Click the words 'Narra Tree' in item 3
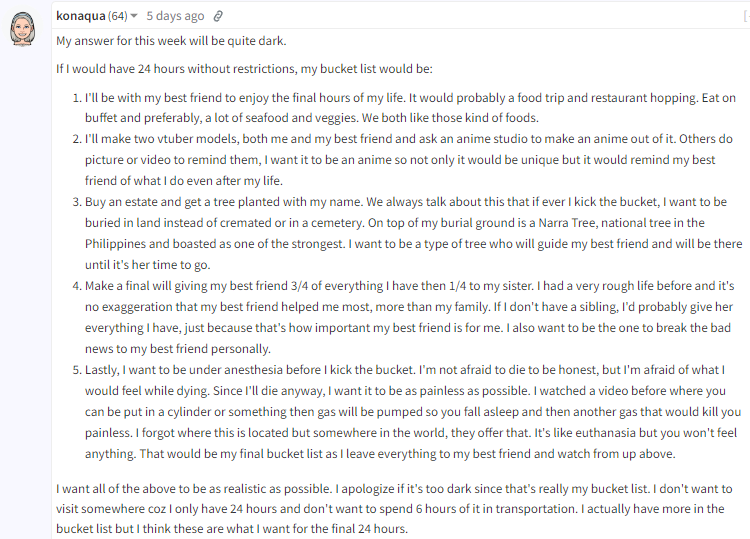750x539 pixels. [567, 223]
